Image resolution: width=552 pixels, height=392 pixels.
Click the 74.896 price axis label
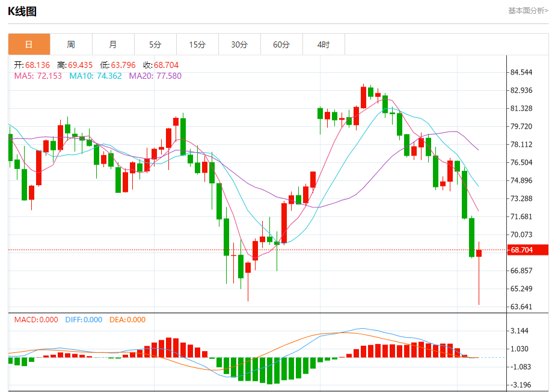point(521,180)
